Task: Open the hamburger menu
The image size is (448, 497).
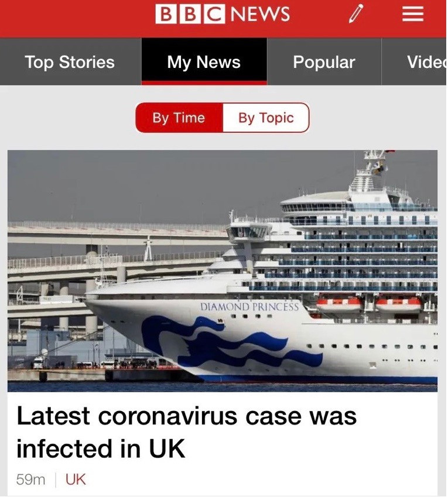Action: [413, 14]
